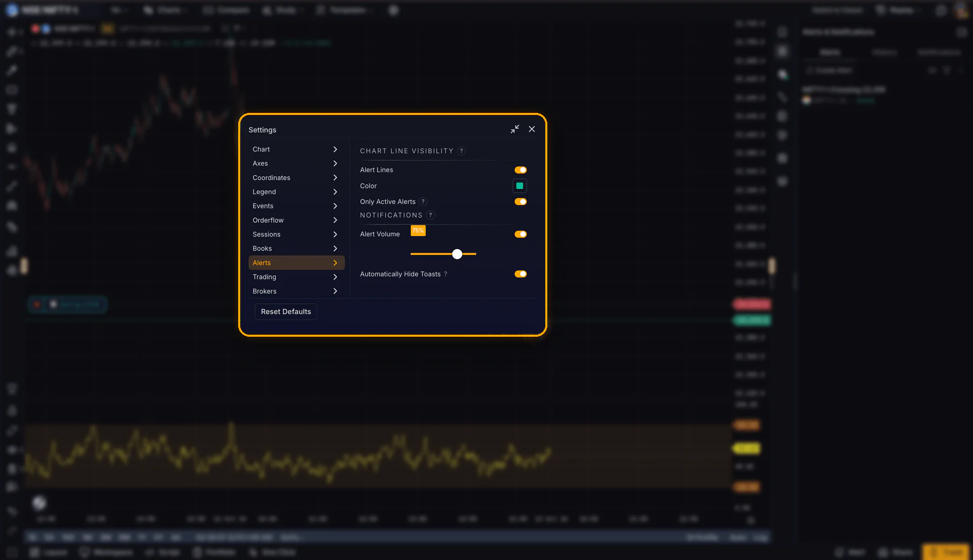
Task: Open help icon next to Automatically Hide Toasts
Action: [x=445, y=274]
